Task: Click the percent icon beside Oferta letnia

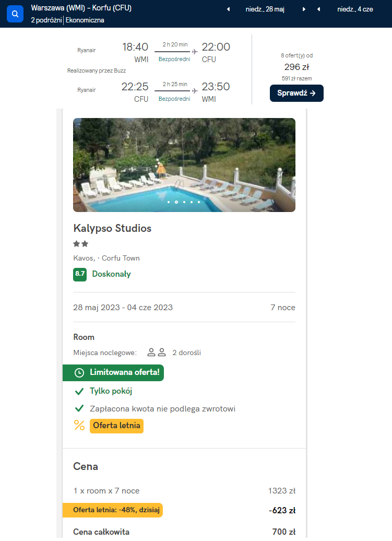Action: [79, 426]
